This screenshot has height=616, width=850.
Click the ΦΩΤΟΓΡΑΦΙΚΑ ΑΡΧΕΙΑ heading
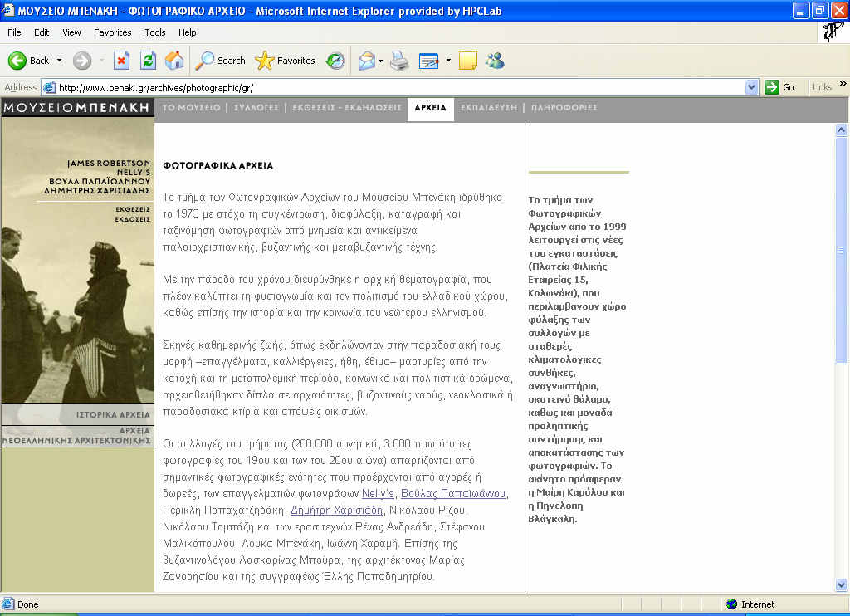[218, 166]
